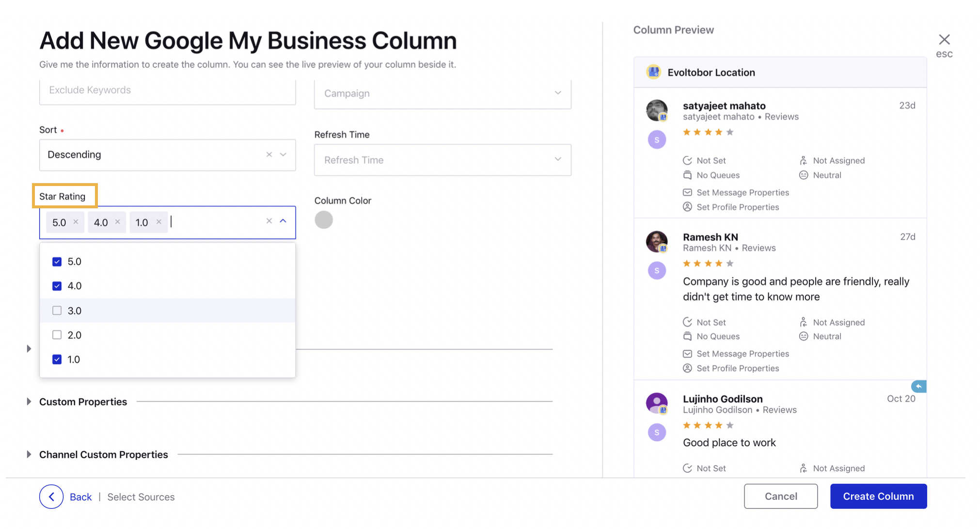Screen dimensions: 980x529
Task: Expand the section hidden behind rating list
Action: pyautogui.click(x=29, y=349)
